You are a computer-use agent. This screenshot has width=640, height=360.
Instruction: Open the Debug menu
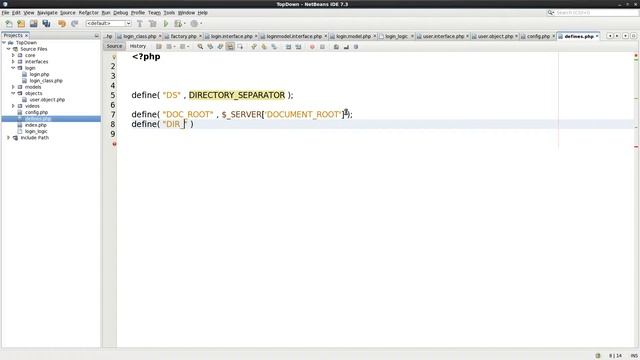120,13
